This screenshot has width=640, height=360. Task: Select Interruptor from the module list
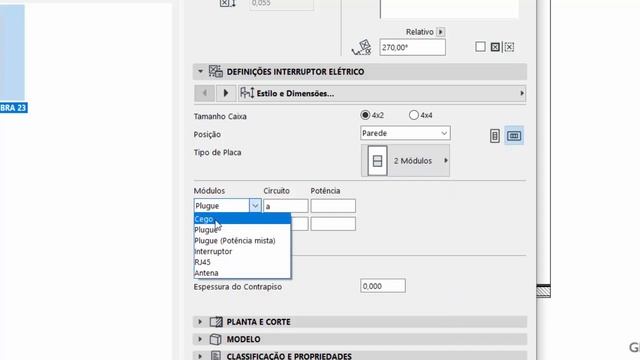[242, 251]
